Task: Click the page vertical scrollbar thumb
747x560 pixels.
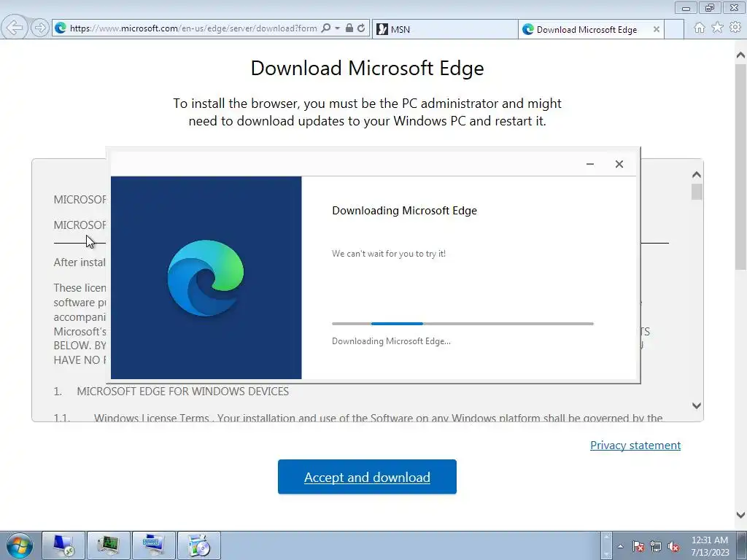Action: pos(740,167)
